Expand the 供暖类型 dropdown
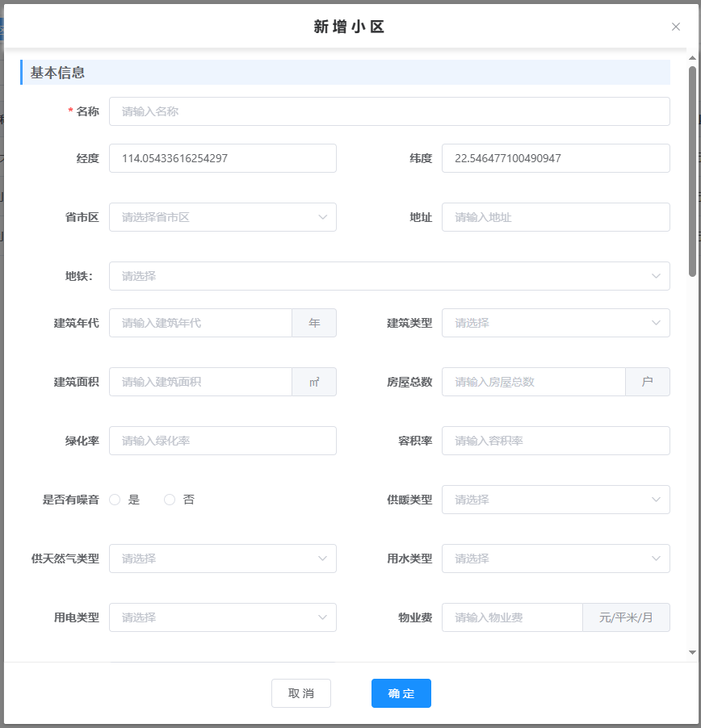 click(555, 500)
